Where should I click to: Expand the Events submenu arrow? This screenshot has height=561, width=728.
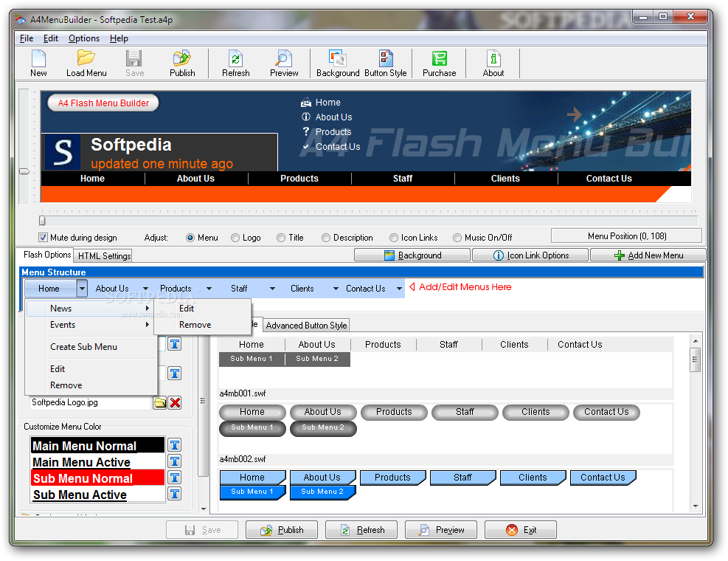(148, 325)
